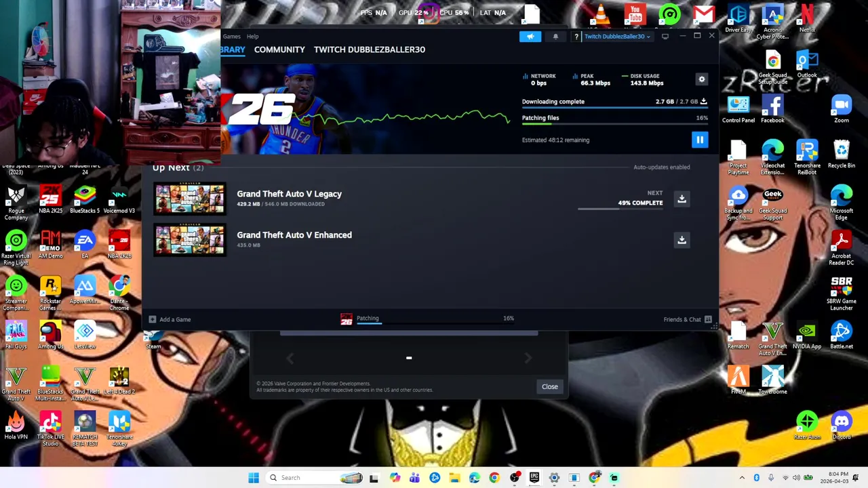This screenshot has width=868, height=488.
Task: Download Grand Theft Auto V Enhanced now
Action: pyautogui.click(x=682, y=240)
